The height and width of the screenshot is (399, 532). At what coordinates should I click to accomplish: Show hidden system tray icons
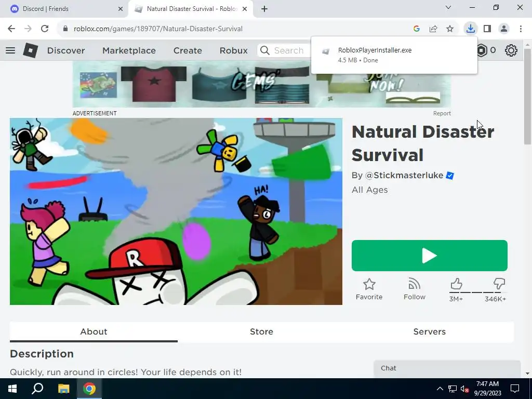440,389
